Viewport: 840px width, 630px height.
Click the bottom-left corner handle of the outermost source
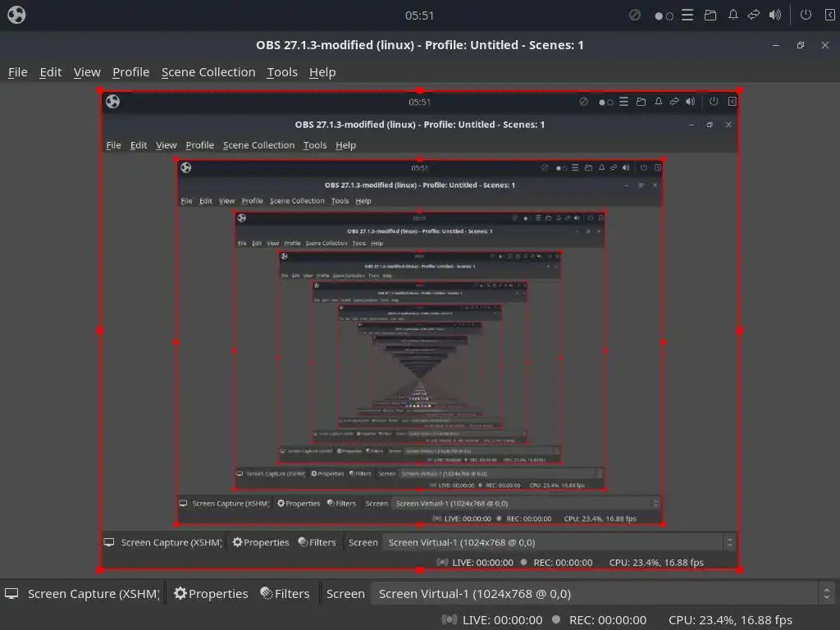pos(100,570)
